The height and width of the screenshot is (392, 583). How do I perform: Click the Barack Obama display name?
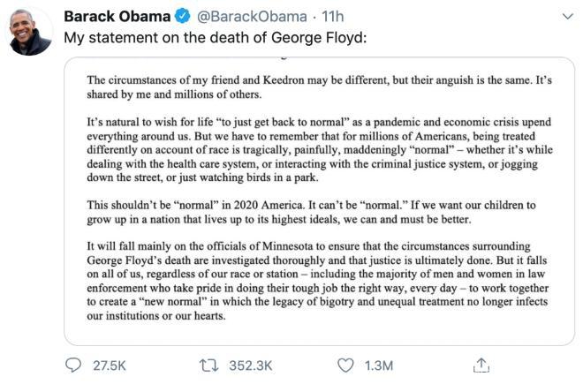tap(120, 17)
